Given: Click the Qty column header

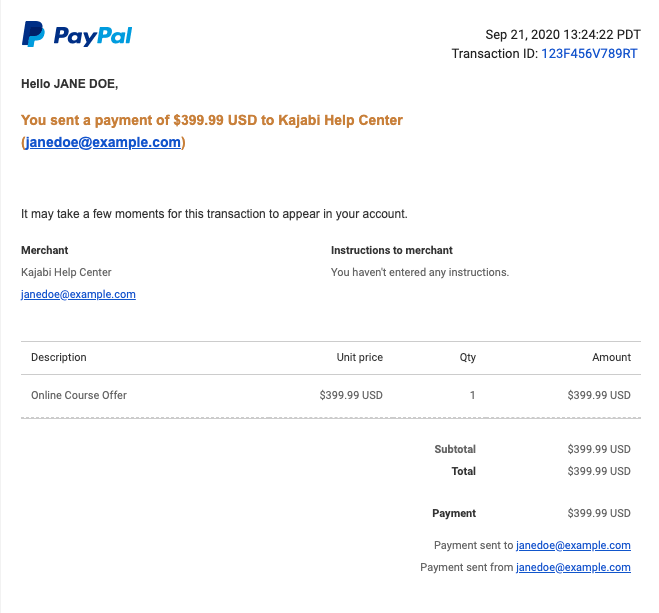Looking at the screenshot, I should click(467, 358).
